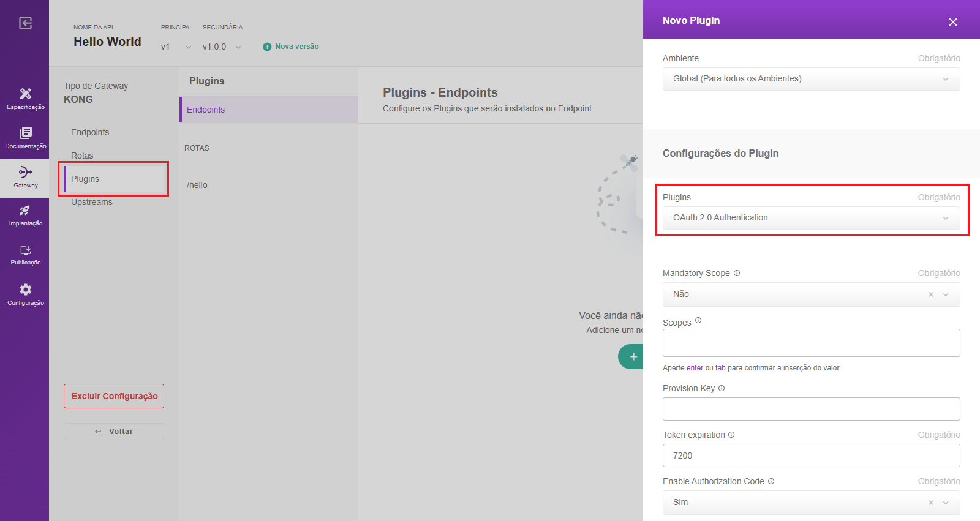This screenshot has width=980, height=521.
Task: Open the Ambiente dropdown
Action: pos(811,79)
